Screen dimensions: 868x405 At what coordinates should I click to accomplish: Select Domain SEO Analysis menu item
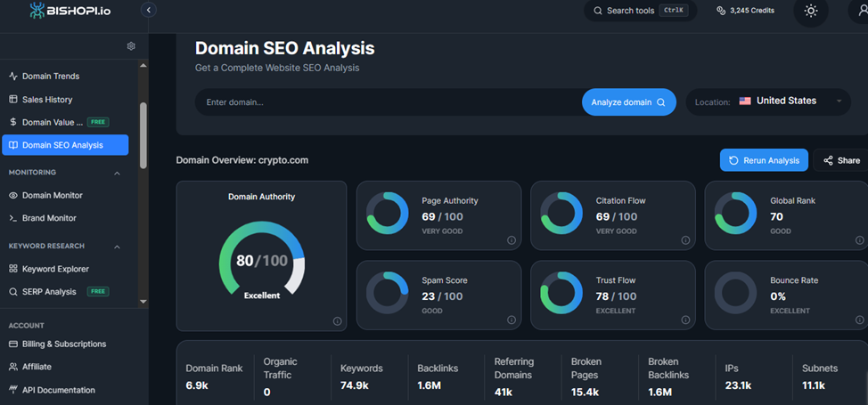point(65,145)
